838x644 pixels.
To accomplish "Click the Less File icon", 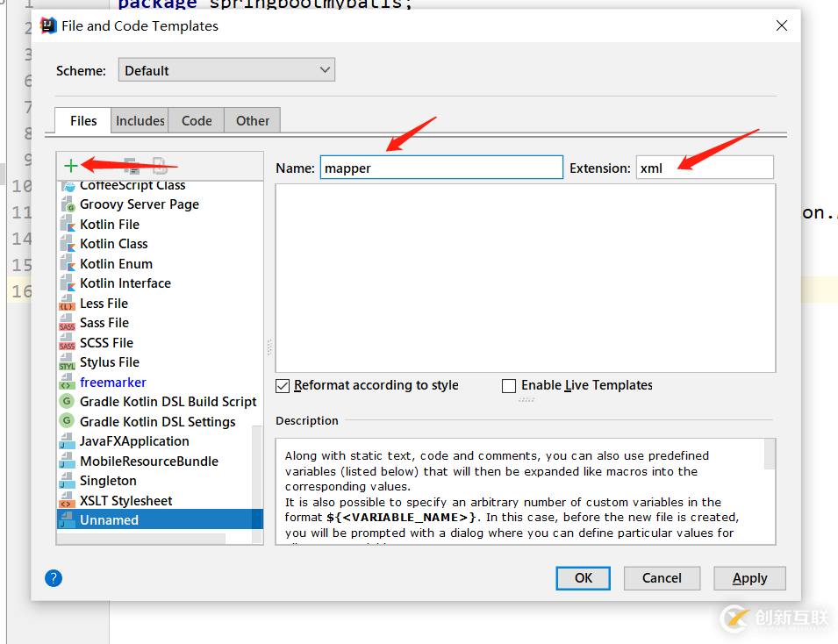I will tap(67, 304).
